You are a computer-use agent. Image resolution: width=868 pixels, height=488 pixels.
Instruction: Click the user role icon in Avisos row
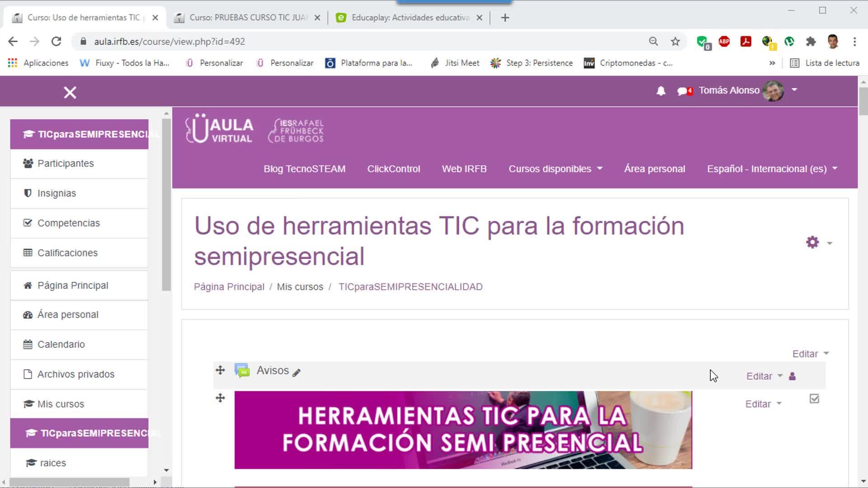tap(792, 376)
